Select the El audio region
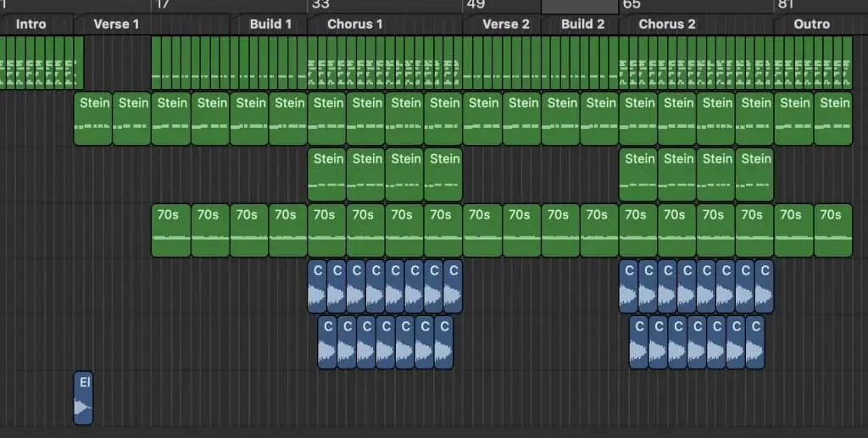This screenshot has height=438, width=868. 83,398
